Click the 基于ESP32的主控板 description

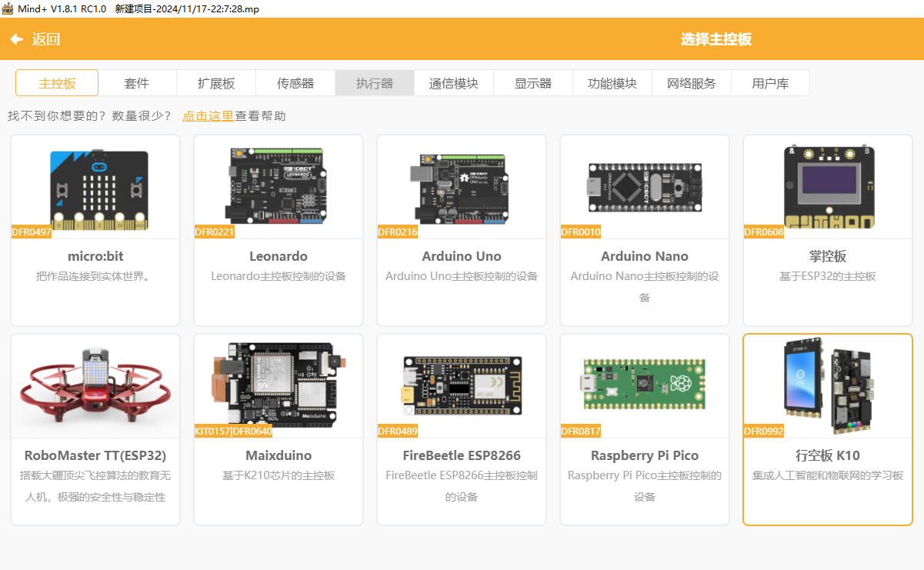click(828, 276)
